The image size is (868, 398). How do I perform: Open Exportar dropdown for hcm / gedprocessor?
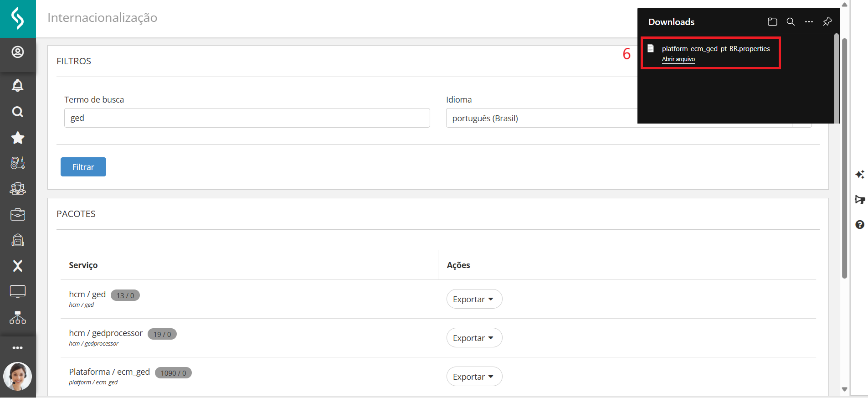pyautogui.click(x=474, y=338)
